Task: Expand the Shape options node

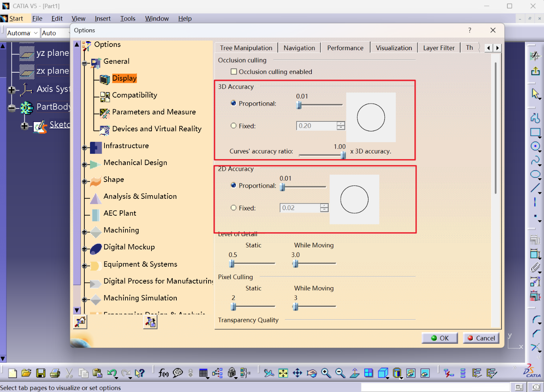Action: [x=85, y=182]
